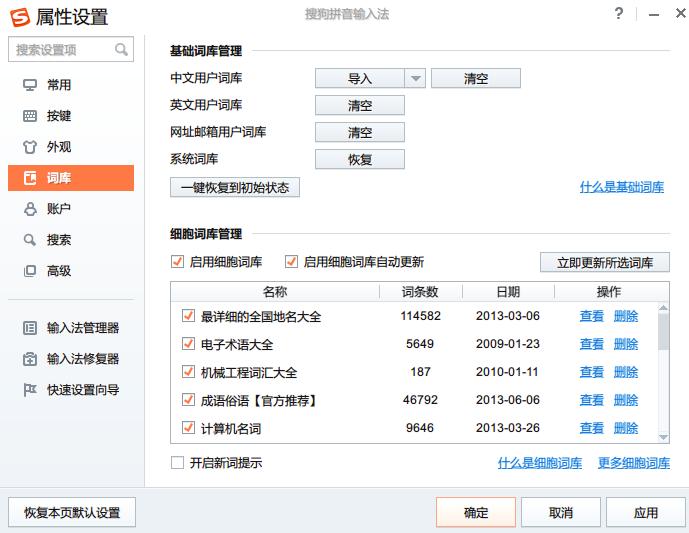This screenshot has width=689, height=533.
Task: Open the 搜索 settings tab
Action: (71, 240)
